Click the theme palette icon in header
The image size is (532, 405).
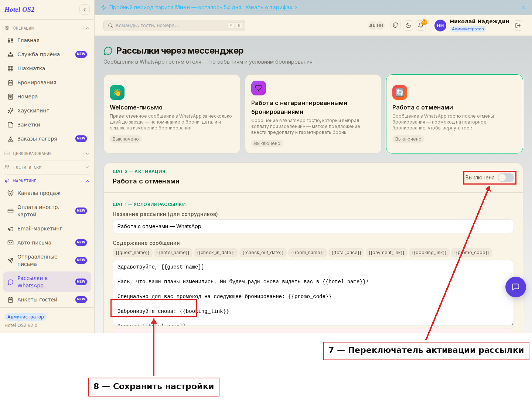tap(396, 26)
